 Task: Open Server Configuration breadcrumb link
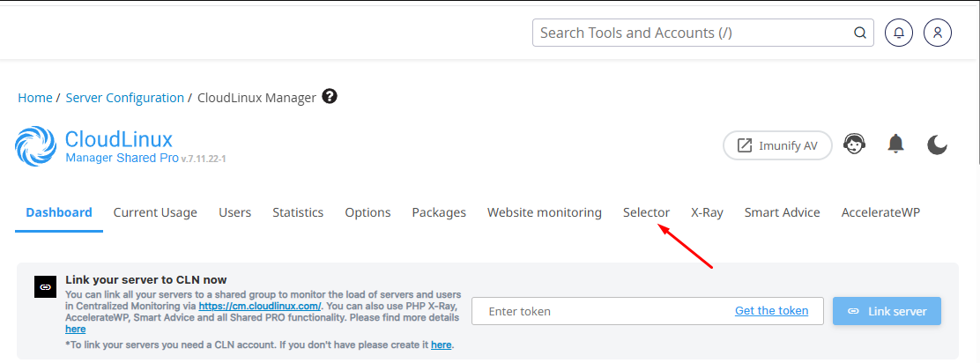tap(125, 98)
